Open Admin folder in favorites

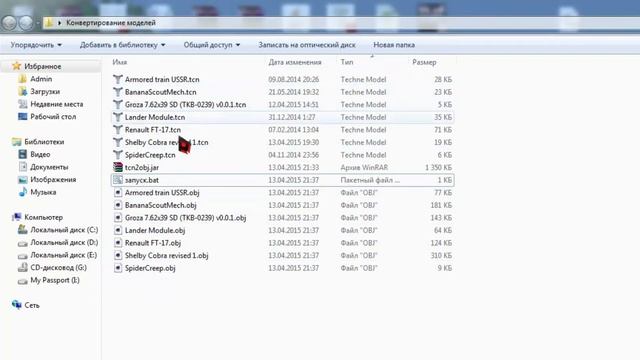(x=41, y=79)
